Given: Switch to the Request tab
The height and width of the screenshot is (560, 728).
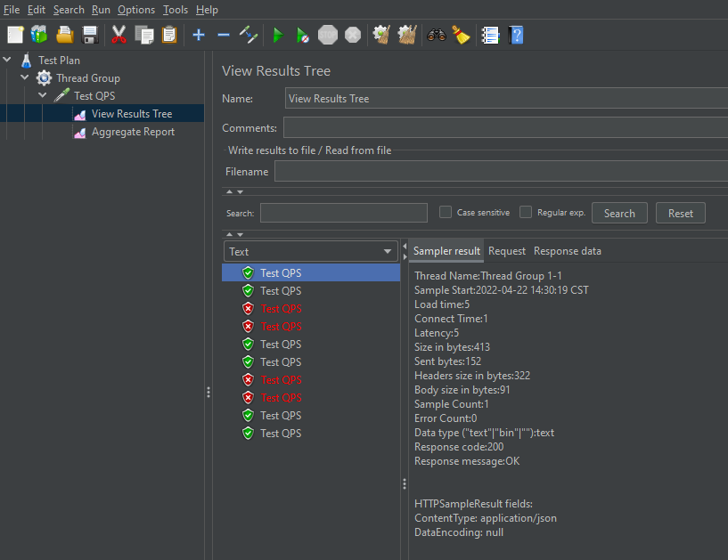Looking at the screenshot, I should click(x=506, y=251).
